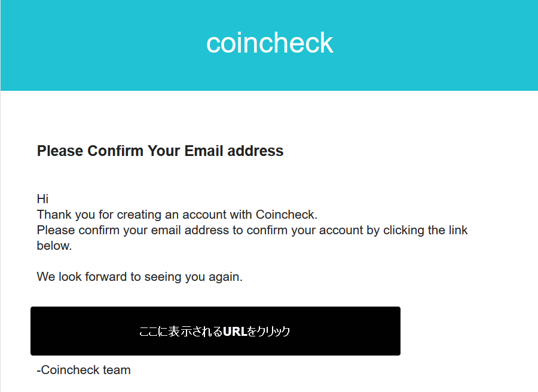538x392 pixels.
Task: Select the Please Confirm Your Email address heading
Action: click(x=160, y=151)
